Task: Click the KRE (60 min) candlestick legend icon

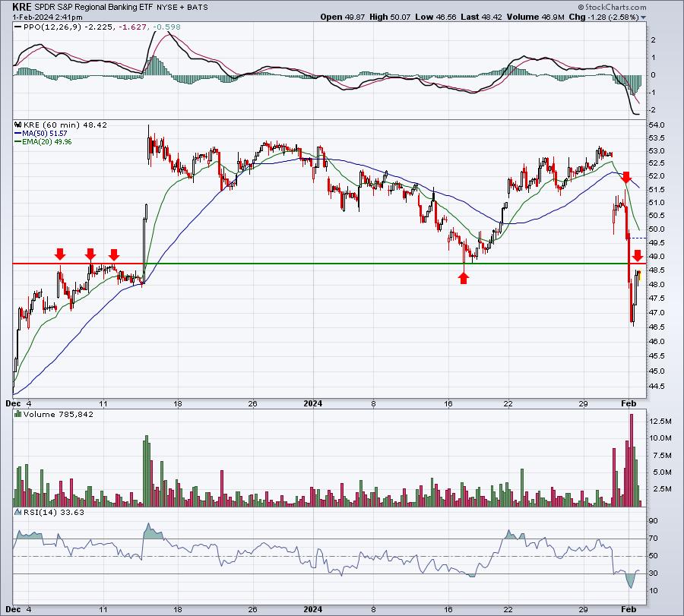Action: pyautogui.click(x=18, y=125)
